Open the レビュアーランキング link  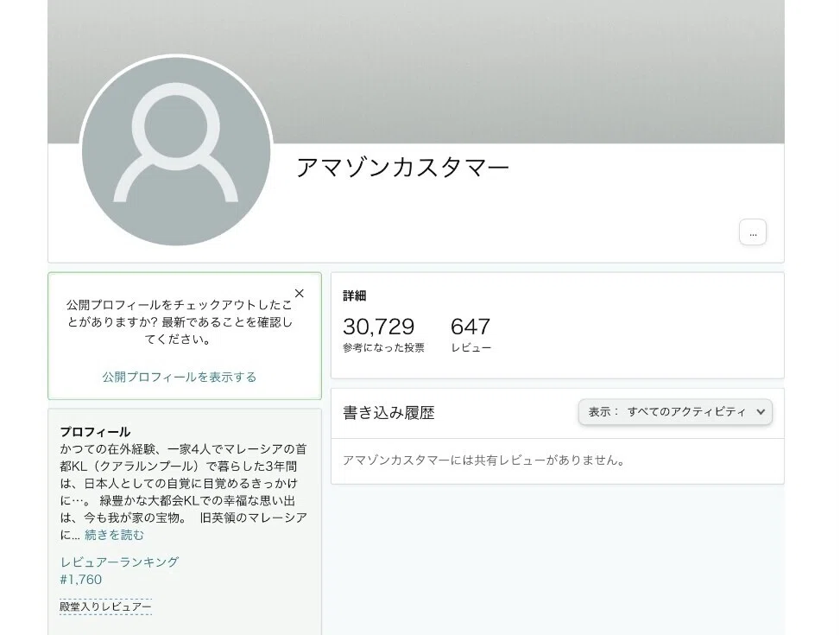(119, 562)
